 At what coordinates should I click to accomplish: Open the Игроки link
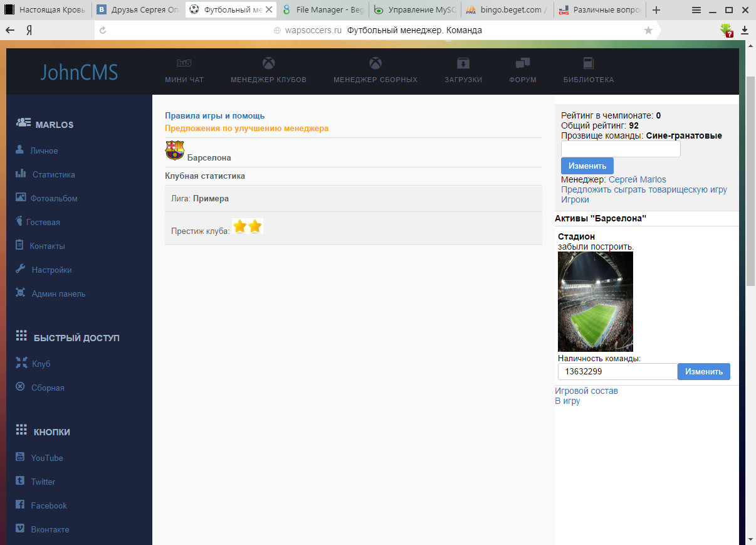[575, 199]
